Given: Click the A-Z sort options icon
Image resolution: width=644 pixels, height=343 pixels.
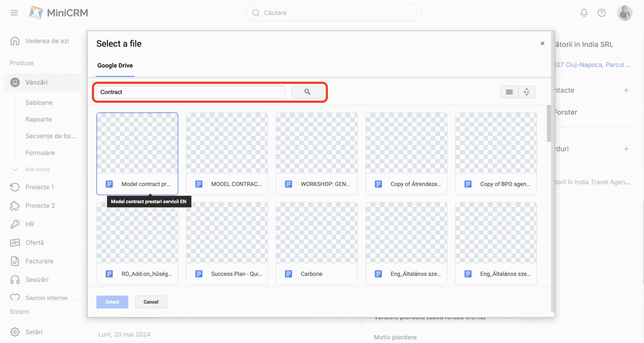Looking at the screenshot, I should tap(527, 92).
